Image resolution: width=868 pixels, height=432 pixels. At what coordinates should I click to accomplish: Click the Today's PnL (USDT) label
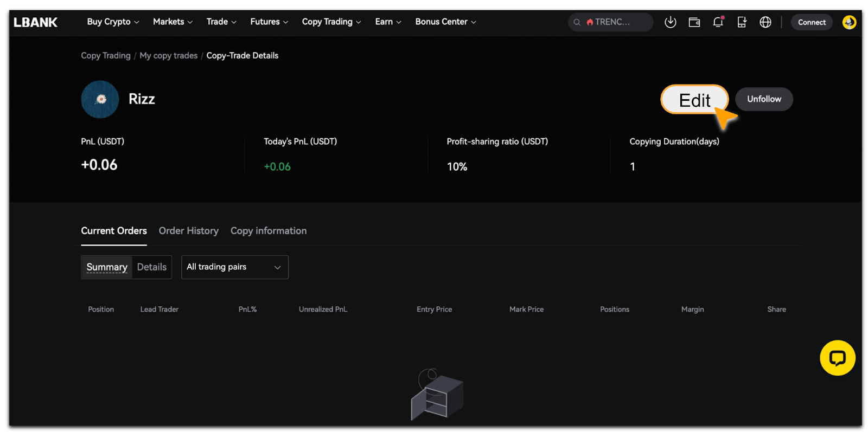click(300, 141)
